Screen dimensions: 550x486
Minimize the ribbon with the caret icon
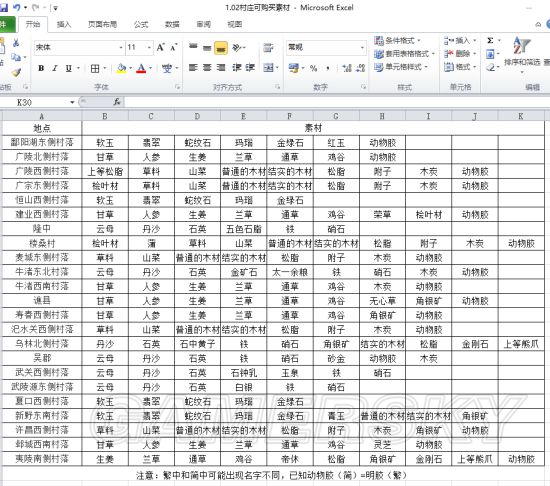coord(538,24)
